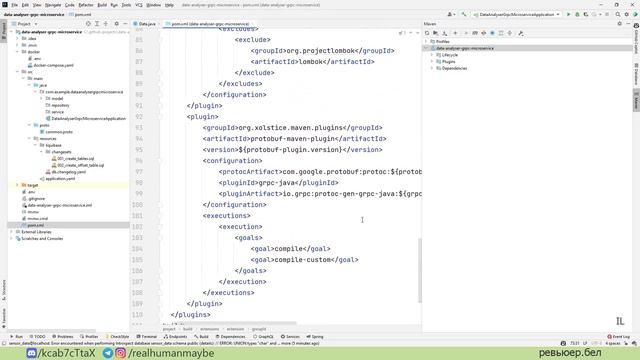Toggle Offline Mode in Maven toolbar
Viewport: 640px width, 360px height.
click(484, 33)
